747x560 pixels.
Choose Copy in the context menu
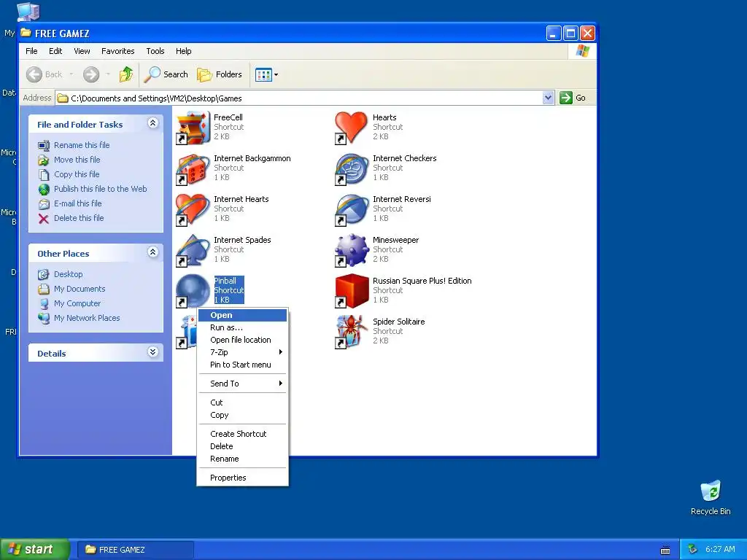[242, 415]
